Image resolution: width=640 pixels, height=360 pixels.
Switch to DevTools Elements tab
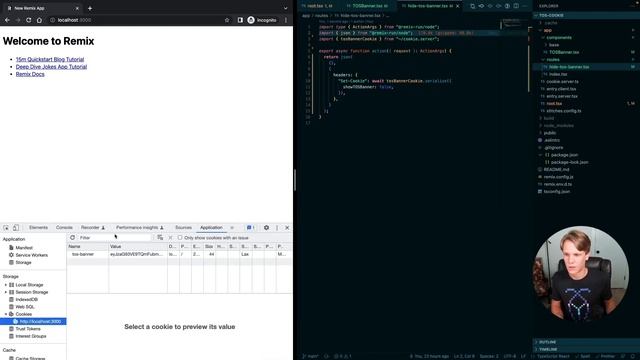38,227
